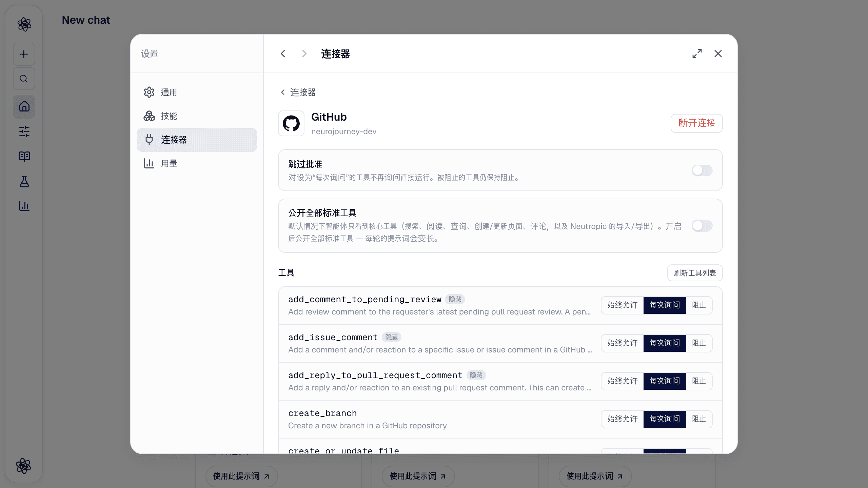This screenshot has width=868, height=488.
Task: Open the 用量 settings section
Action: click(x=197, y=163)
